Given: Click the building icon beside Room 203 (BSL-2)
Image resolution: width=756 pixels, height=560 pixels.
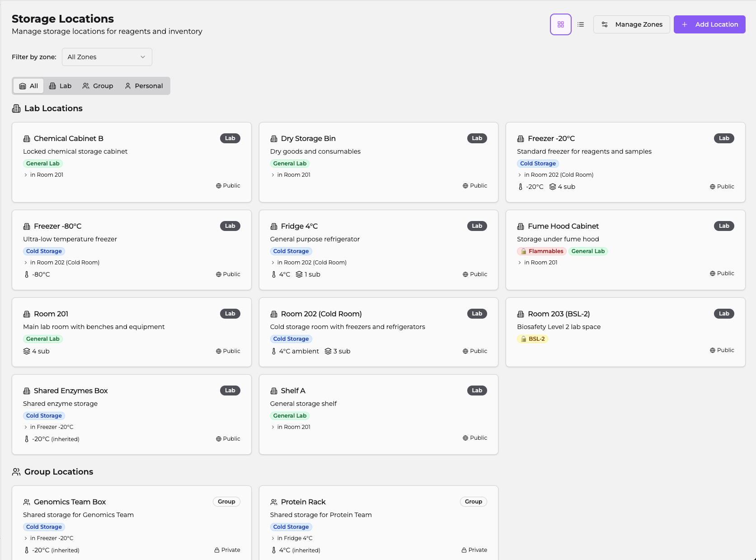Looking at the screenshot, I should tap(521, 314).
